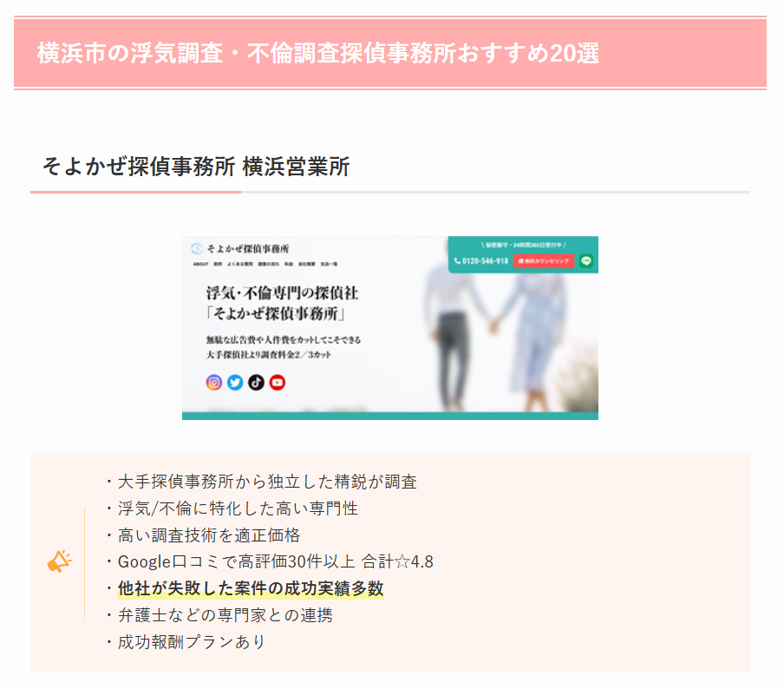This screenshot has height=689, width=784.
Task: Select the highlighted 他社が失敗した案件 text
Action: coord(251,588)
